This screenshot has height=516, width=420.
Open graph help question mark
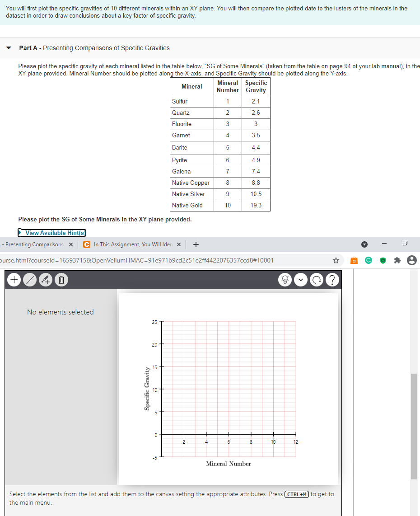(x=332, y=280)
